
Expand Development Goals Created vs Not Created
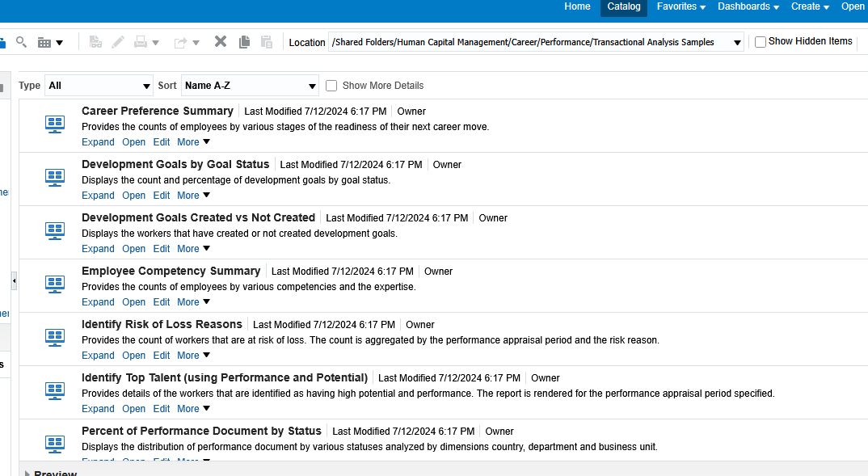pos(98,249)
